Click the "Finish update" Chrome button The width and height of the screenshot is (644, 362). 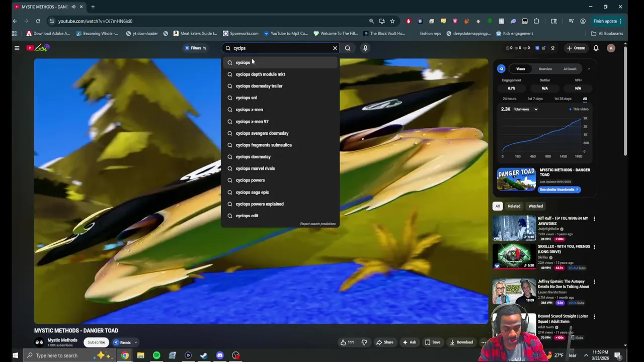pyautogui.click(x=608, y=21)
